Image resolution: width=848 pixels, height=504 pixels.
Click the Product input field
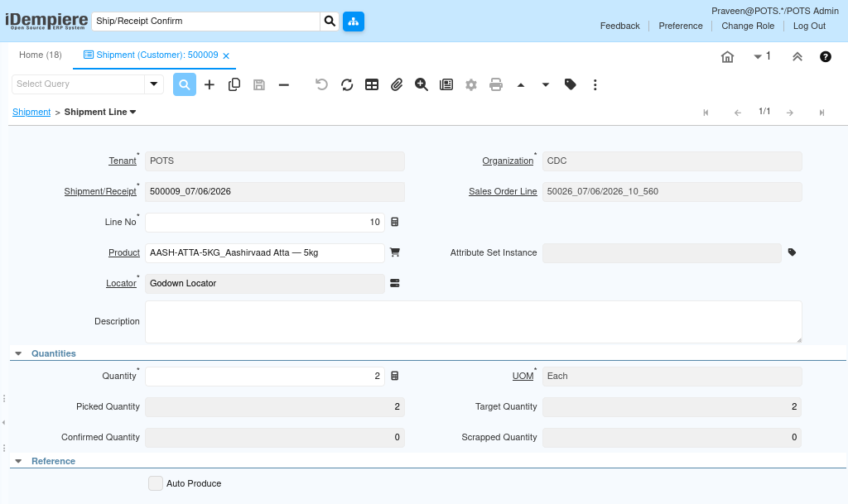click(265, 252)
